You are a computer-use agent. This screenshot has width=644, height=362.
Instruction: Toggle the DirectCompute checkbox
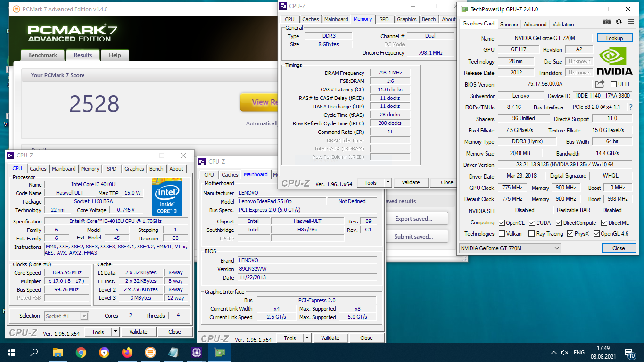(559, 222)
